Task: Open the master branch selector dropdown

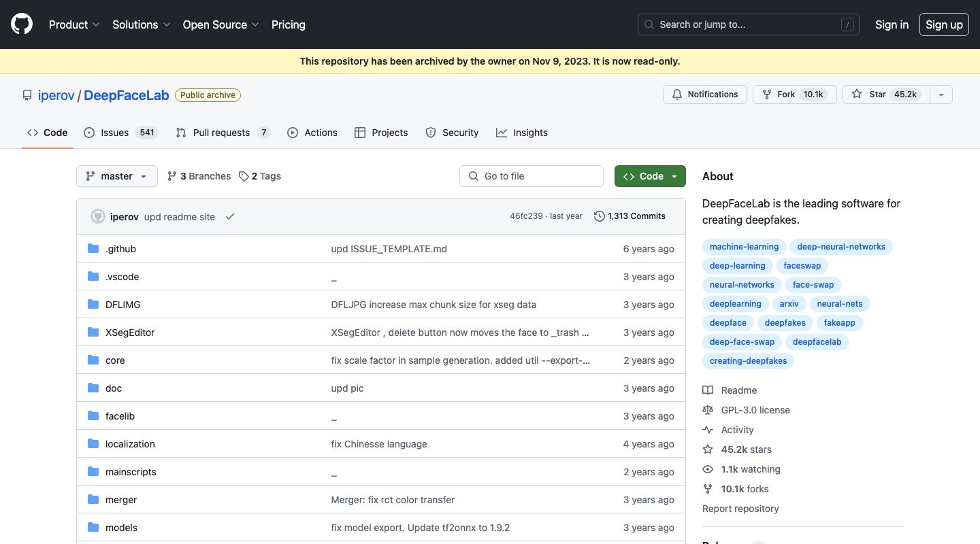Action: point(116,176)
